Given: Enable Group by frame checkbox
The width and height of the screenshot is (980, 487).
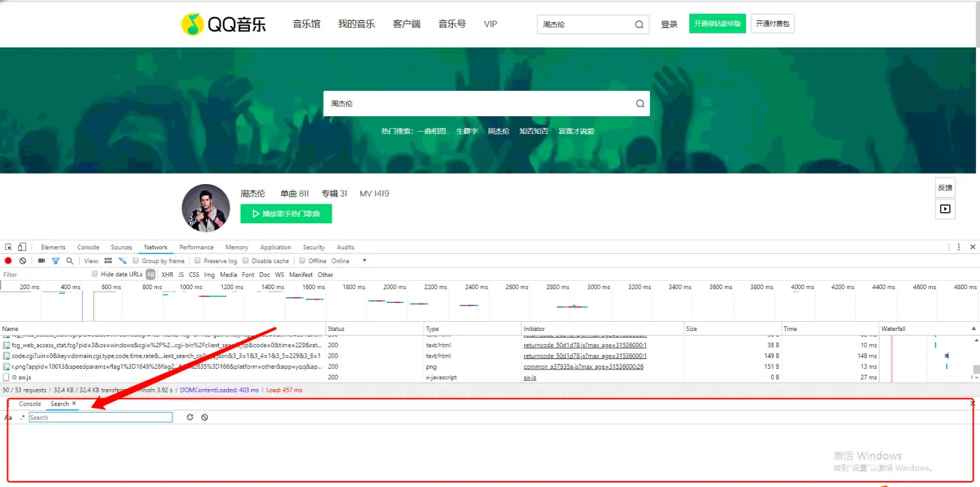Looking at the screenshot, I should point(136,261).
